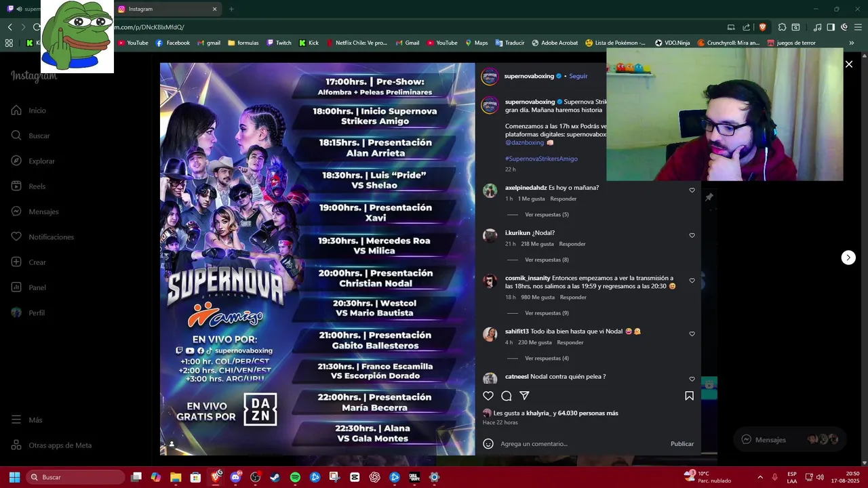This screenshot has width=868, height=488.
Task: Open Crunchyroll bookmark
Action: tap(728, 43)
